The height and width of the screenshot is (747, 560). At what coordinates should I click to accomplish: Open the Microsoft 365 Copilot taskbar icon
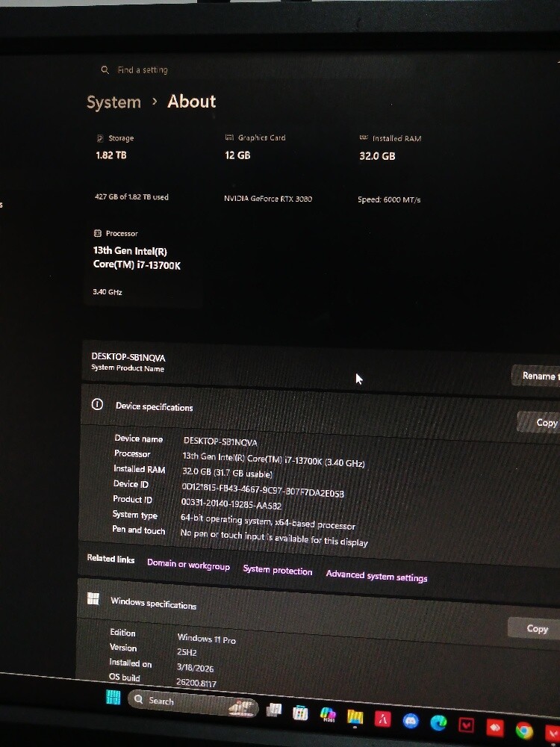click(x=328, y=715)
